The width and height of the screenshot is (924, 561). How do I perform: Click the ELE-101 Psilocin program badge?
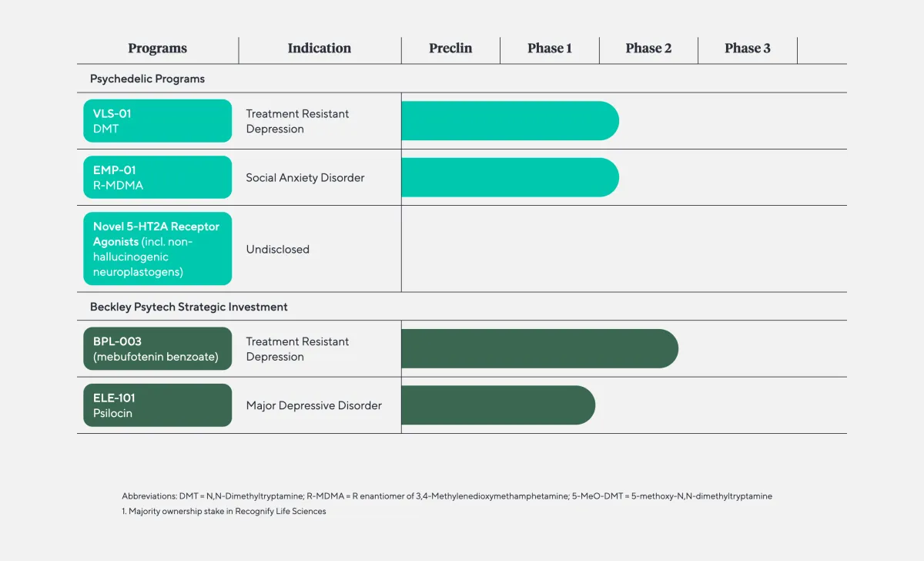(x=157, y=405)
